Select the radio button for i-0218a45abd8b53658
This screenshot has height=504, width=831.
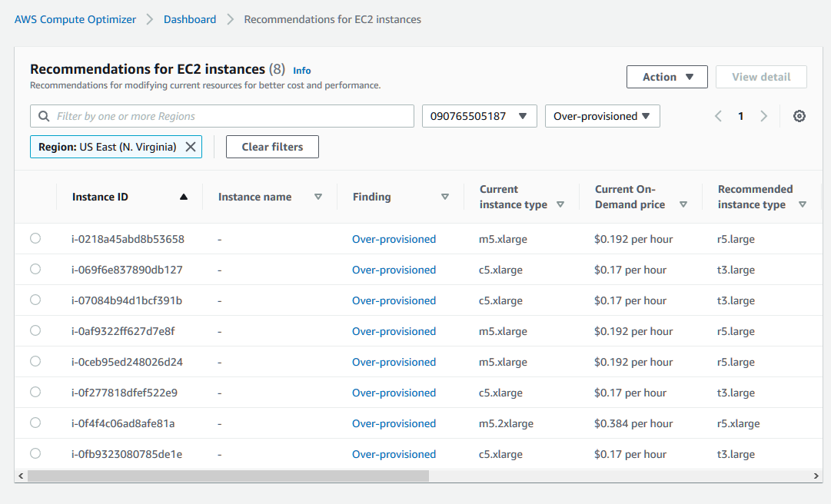[x=35, y=238]
